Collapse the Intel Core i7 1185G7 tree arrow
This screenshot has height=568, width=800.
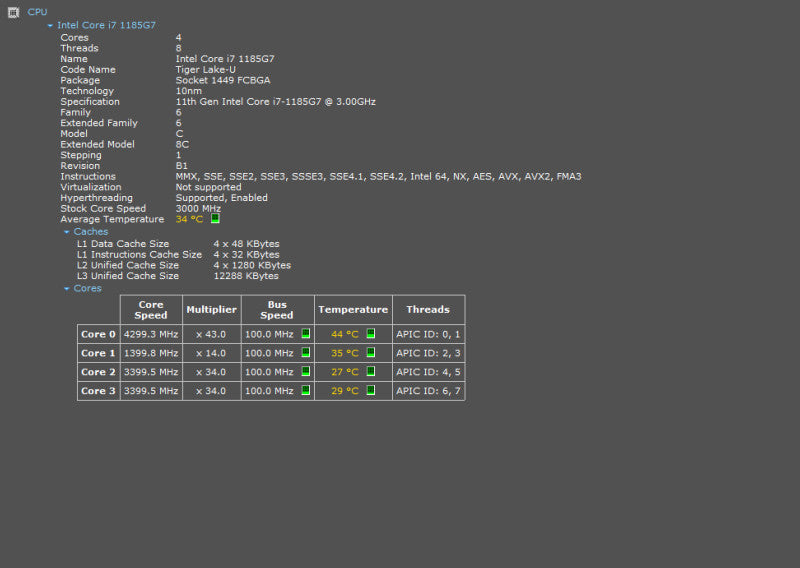click(x=50, y=26)
